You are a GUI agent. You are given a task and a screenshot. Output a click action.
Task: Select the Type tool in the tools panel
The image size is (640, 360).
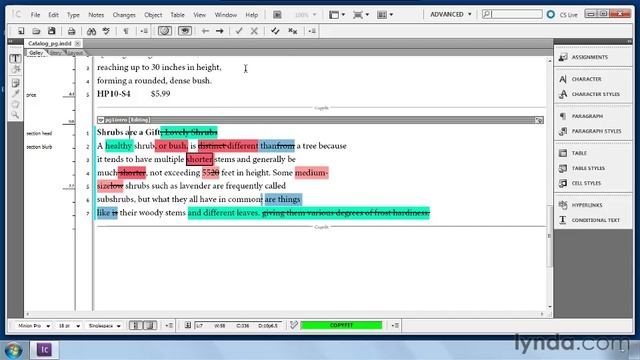pyautogui.click(x=16, y=58)
